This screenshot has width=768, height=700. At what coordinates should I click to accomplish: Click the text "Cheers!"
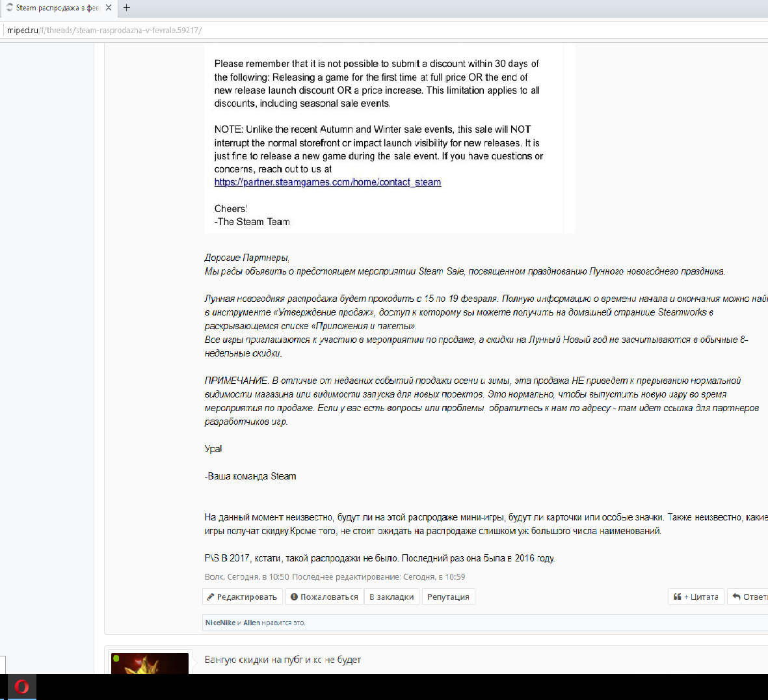pyautogui.click(x=231, y=209)
